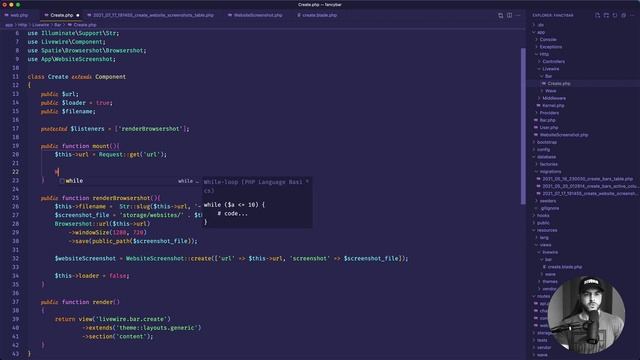Click the Livewire breadcrumb segment
This screenshot has height=360, width=640.
(x=40, y=25)
